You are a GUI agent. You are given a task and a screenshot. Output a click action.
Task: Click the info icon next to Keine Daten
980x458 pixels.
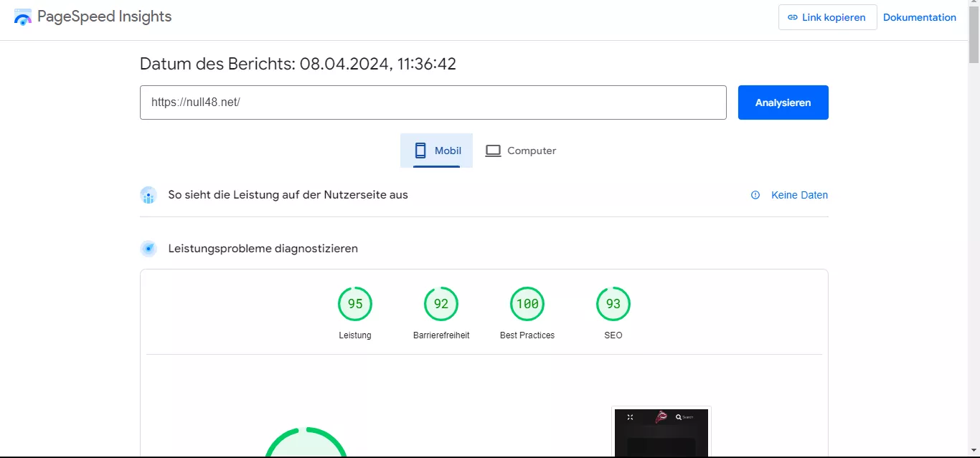tap(755, 195)
